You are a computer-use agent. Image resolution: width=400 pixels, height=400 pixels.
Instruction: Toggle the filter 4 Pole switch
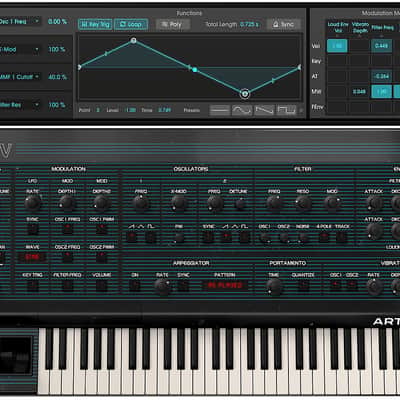tap(323, 237)
